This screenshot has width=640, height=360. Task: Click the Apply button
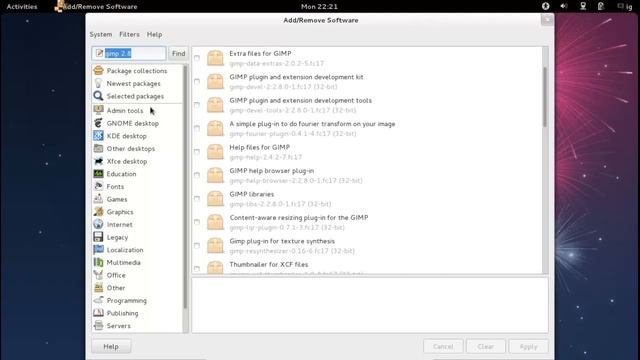tap(528, 347)
